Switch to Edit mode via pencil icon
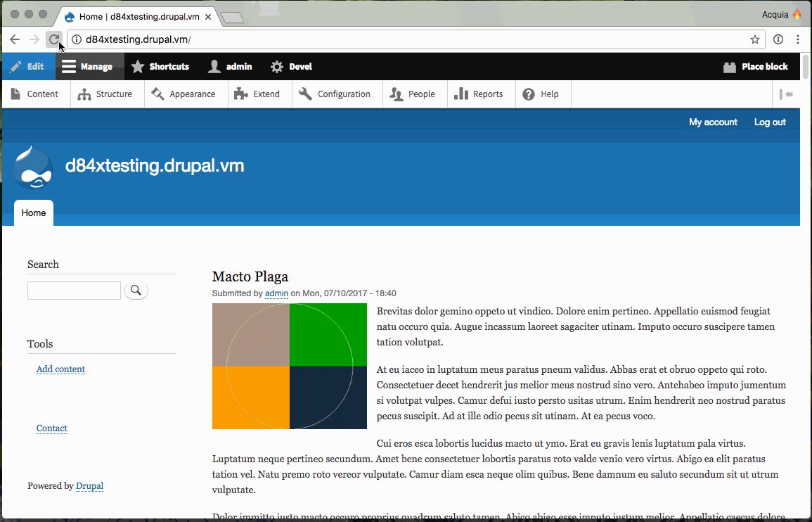The image size is (812, 522). click(x=18, y=66)
